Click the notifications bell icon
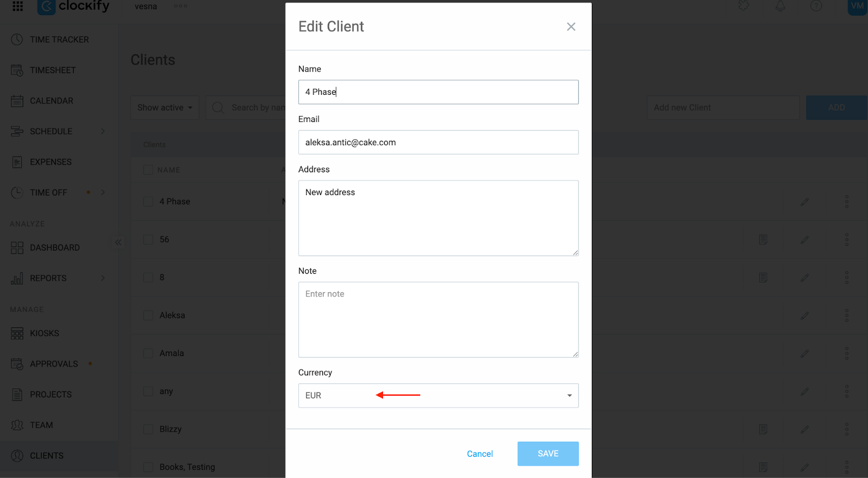Screen dimensions: 868x478 [780, 6]
